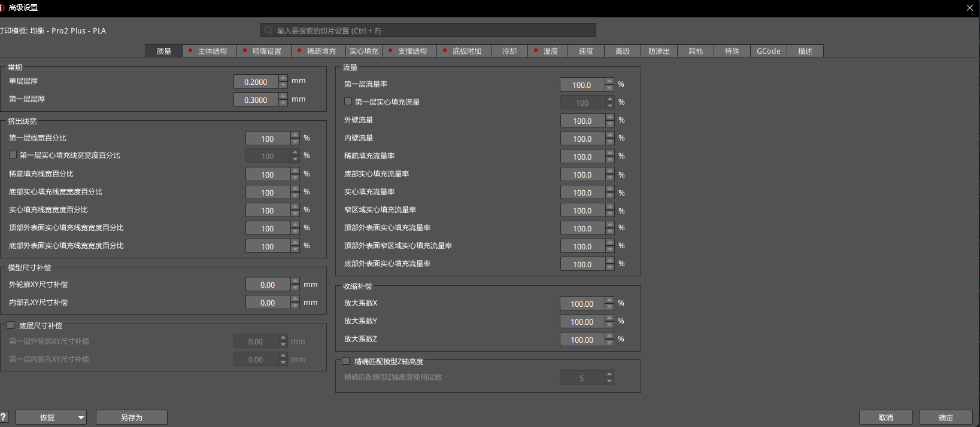Raise 放大系数X with its up arrow

coord(609,300)
